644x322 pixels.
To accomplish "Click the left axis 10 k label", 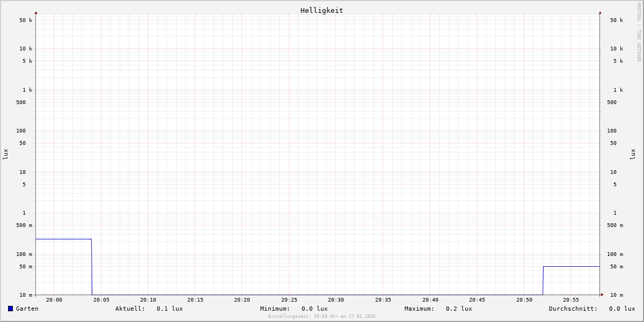I will (26, 49).
